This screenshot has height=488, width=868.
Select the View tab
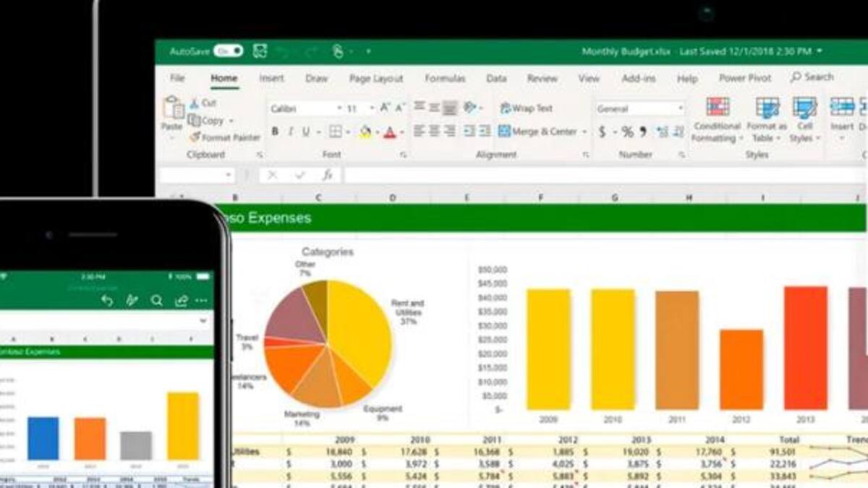click(x=589, y=78)
